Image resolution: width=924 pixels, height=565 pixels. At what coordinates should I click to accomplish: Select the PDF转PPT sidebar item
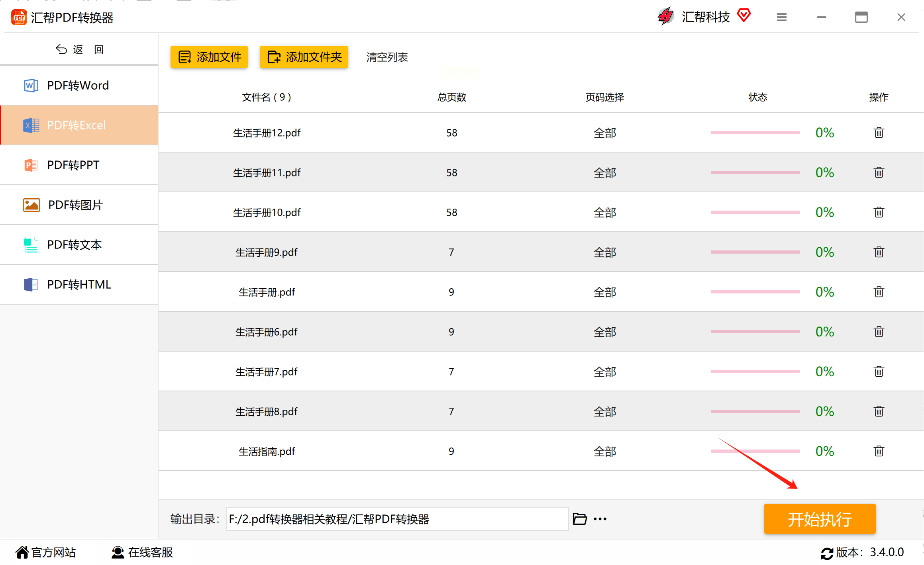[79, 165]
